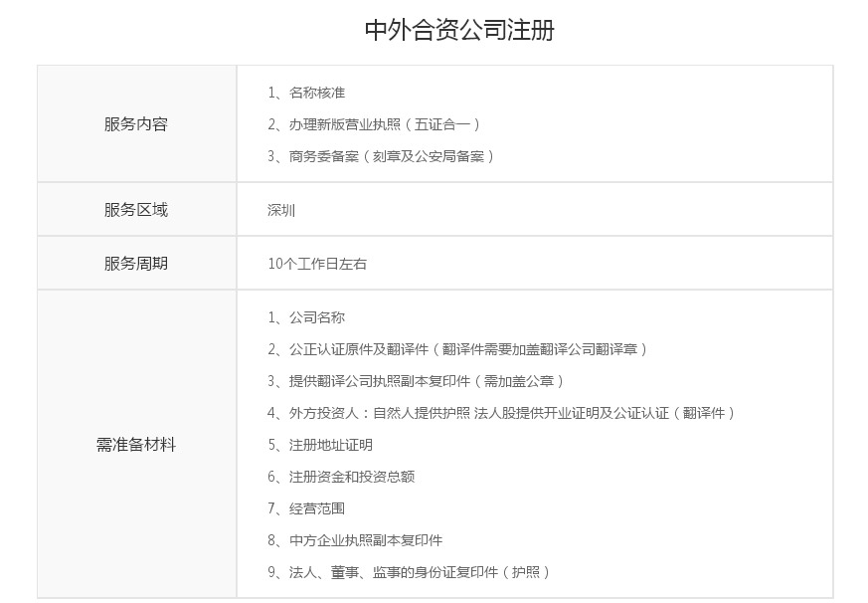Select the 外方投资人：自然人提供护照 text

click(x=380, y=413)
